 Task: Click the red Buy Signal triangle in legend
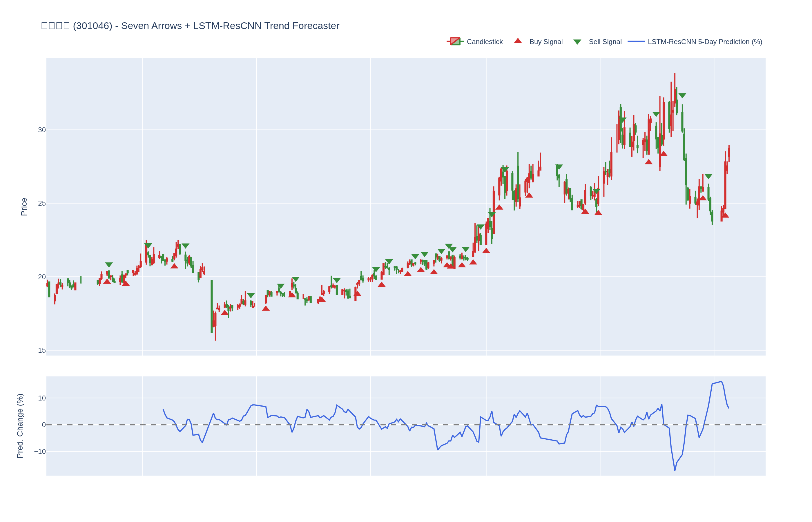517,41
